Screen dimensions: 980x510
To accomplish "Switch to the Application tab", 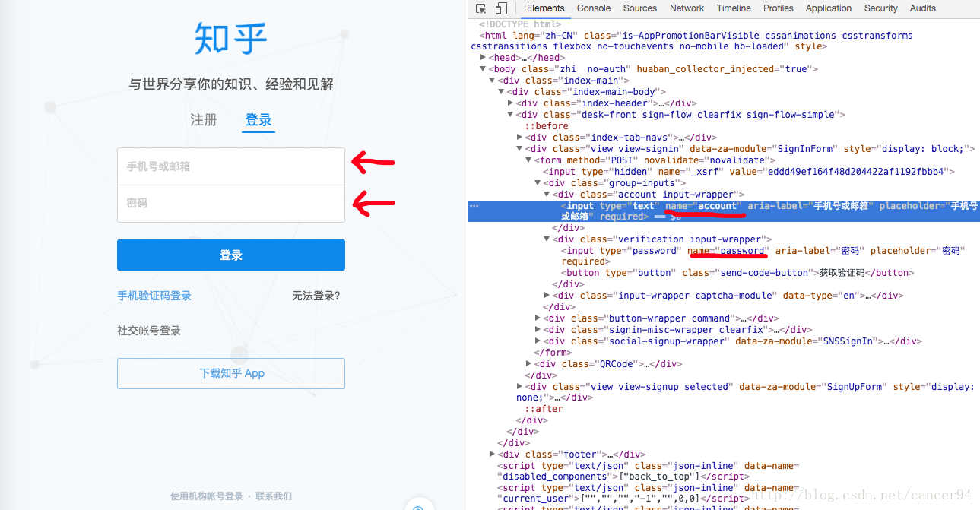I will point(829,8).
